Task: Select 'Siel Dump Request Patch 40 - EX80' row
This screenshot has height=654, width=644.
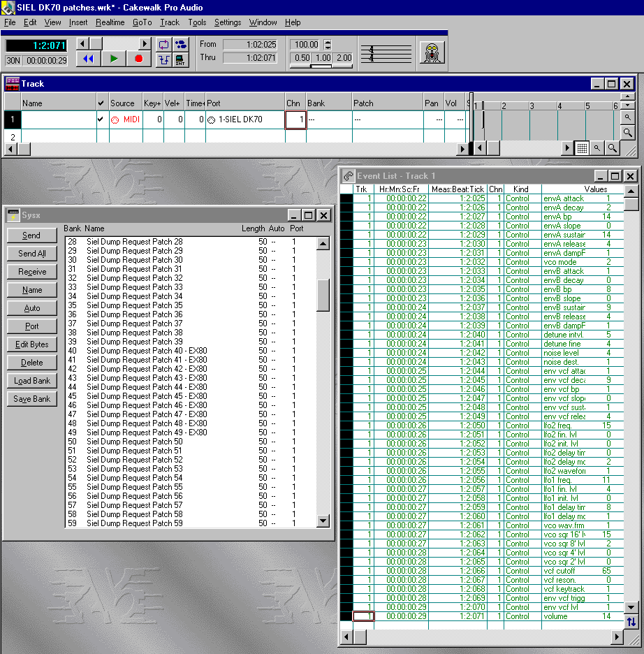Action: (191, 351)
